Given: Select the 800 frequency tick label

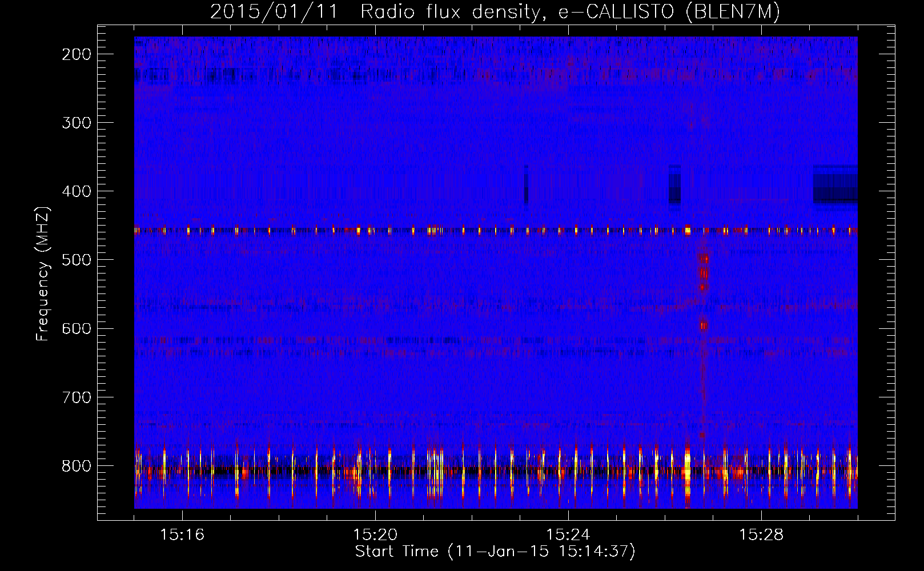Looking at the screenshot, I should coord(77,465).
